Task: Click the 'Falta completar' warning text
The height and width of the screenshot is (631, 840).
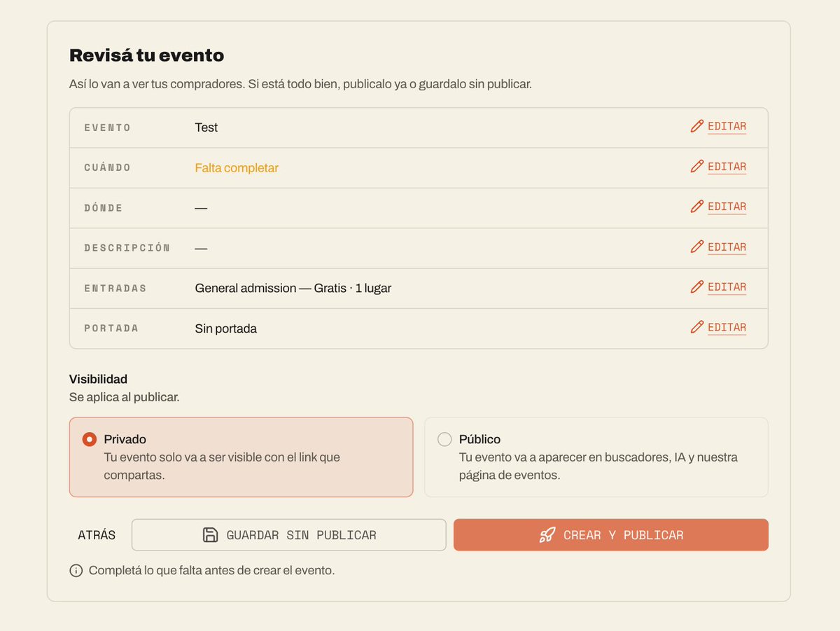Action: click(x=237, y=168)
